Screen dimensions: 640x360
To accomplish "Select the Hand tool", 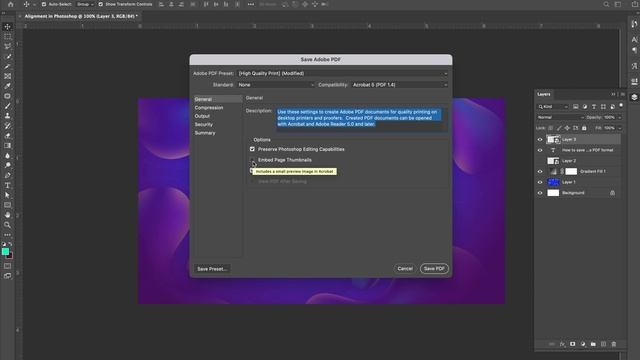I will [7, 215].
